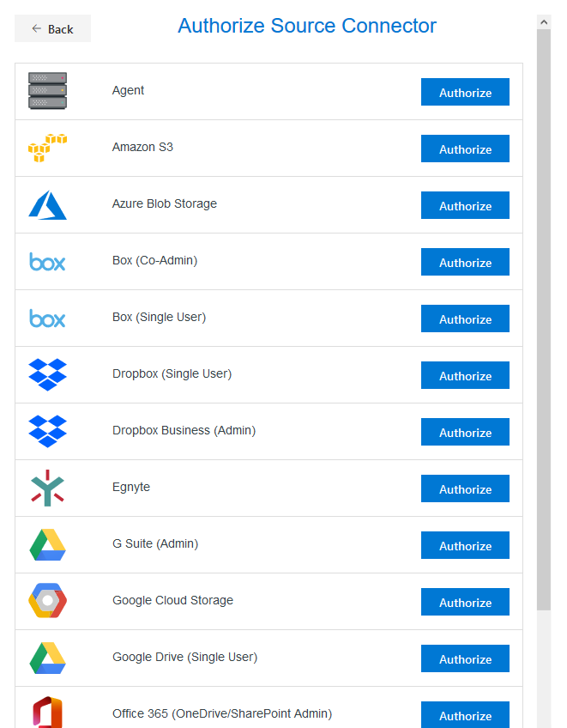Authorize the Amazon S3 connector
Screen dimensions: 567x728
[x=465, y=149]
